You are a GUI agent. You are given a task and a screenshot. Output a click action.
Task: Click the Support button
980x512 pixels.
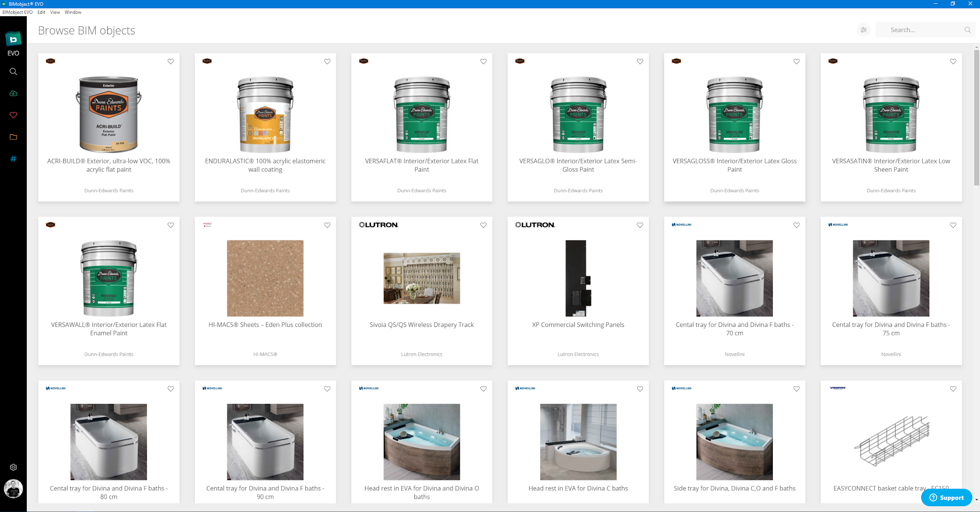[947, 498]
